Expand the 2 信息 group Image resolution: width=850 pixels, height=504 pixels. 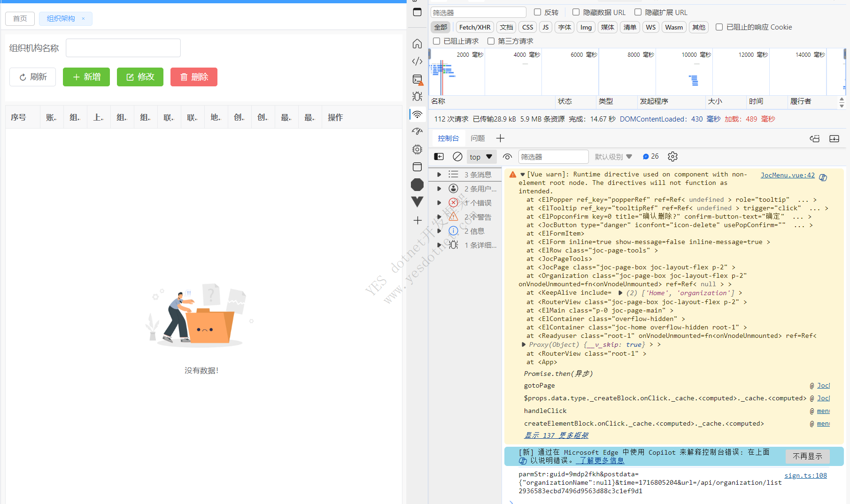[439, 231]
